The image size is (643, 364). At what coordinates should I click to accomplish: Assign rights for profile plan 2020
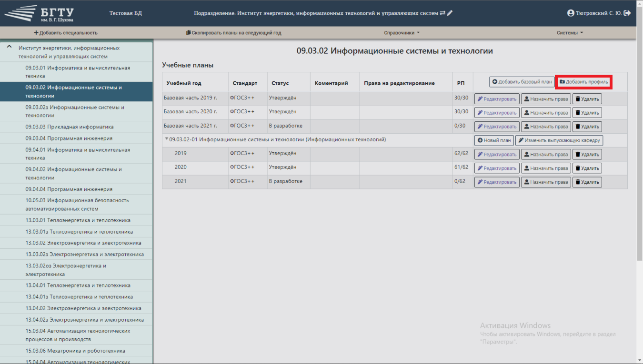(x=546, y=168)
